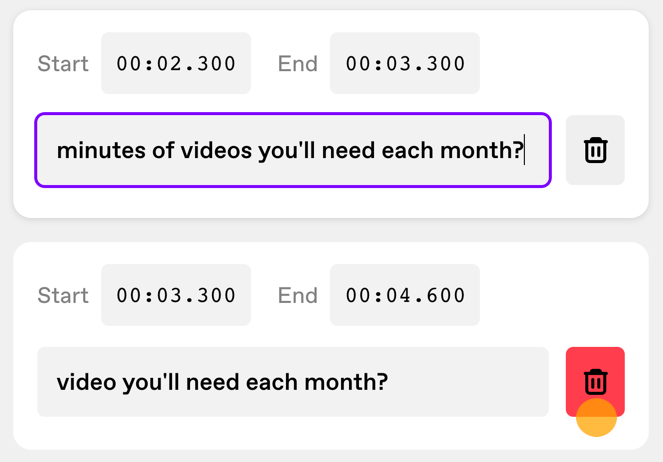Click the End label of the second subtitle

click(298, 295)
